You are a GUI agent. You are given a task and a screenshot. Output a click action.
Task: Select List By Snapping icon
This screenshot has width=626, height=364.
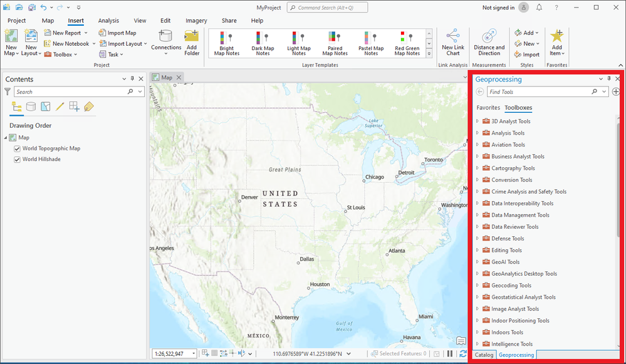[75, 107]
